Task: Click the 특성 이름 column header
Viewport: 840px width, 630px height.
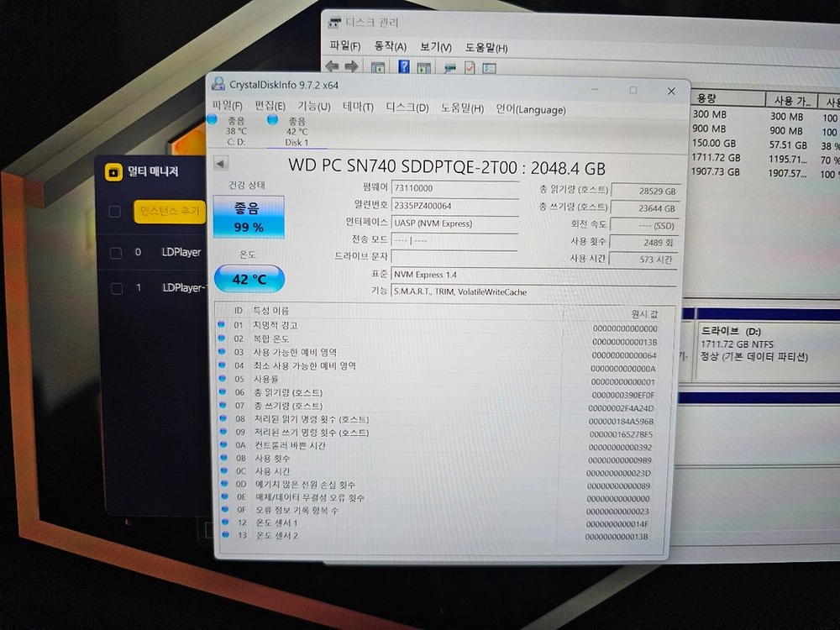Action: click(270, 311)
